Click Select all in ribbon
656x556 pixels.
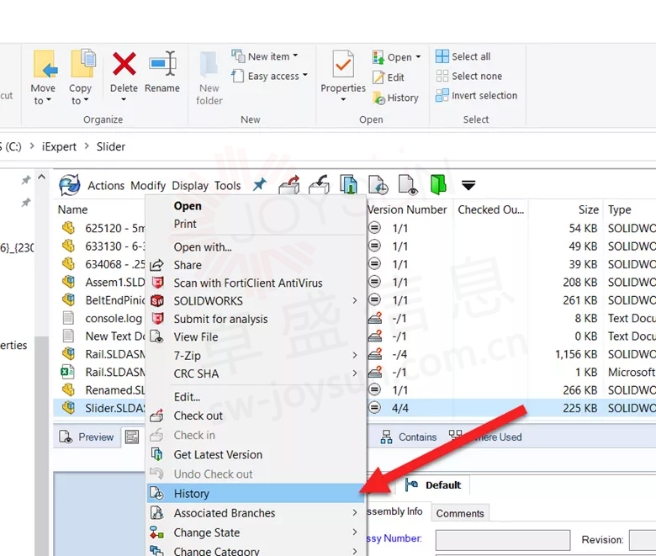pyautogui.click(x=463, y=56)
